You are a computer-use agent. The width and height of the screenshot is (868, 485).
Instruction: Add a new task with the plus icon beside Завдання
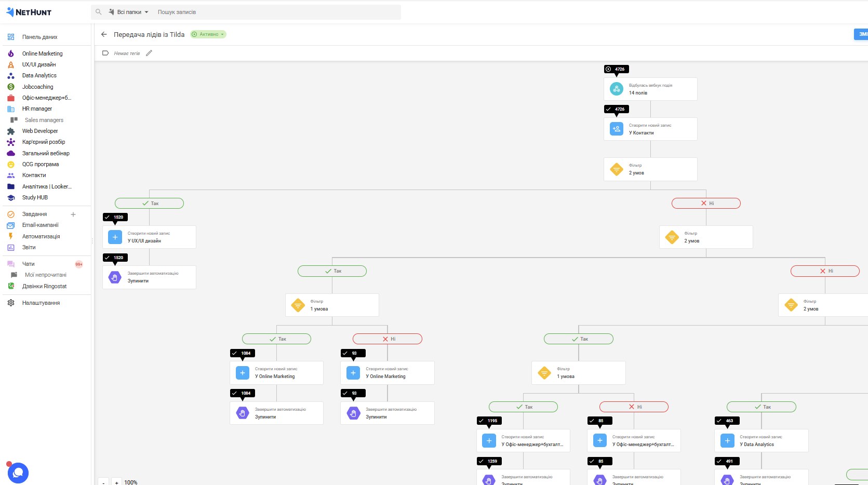pyautogui.click(x=73, y=214)
